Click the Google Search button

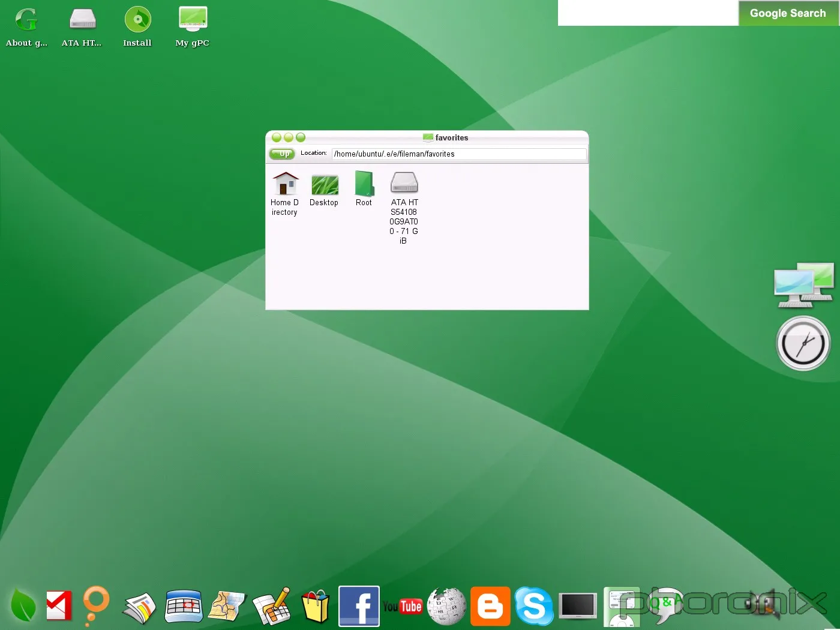788,13
